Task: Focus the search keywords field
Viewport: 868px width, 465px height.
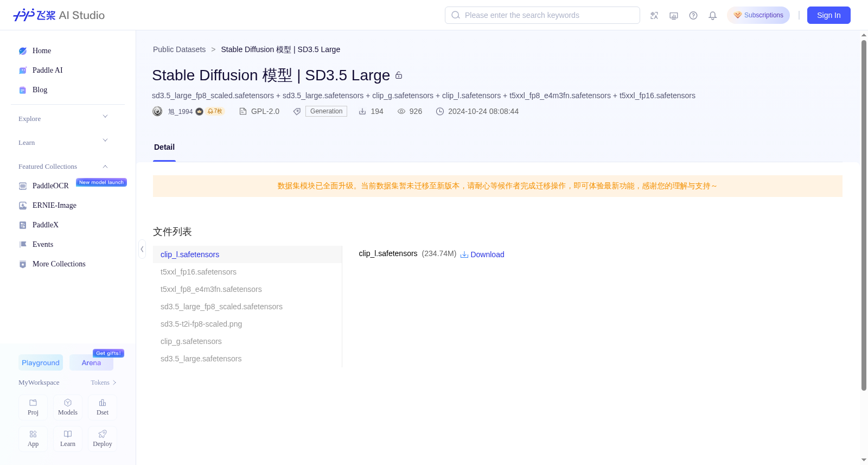Action: (x=542, y=15)
